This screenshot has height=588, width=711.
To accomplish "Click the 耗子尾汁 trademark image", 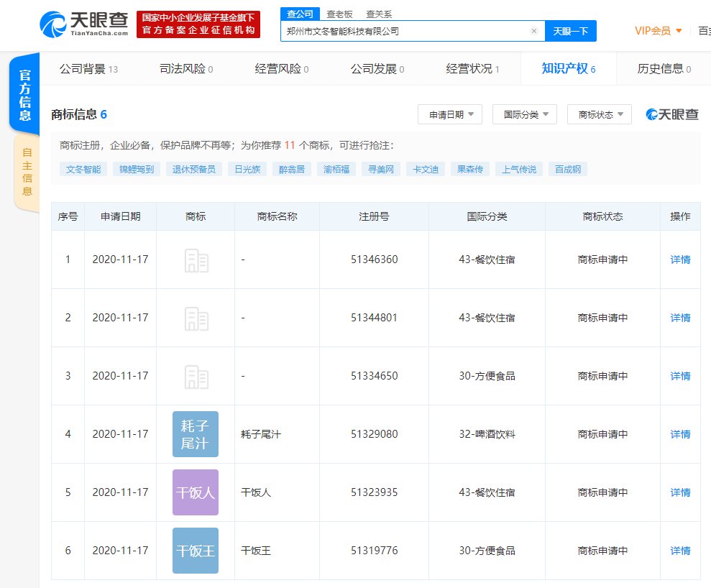I will [195, 434].
